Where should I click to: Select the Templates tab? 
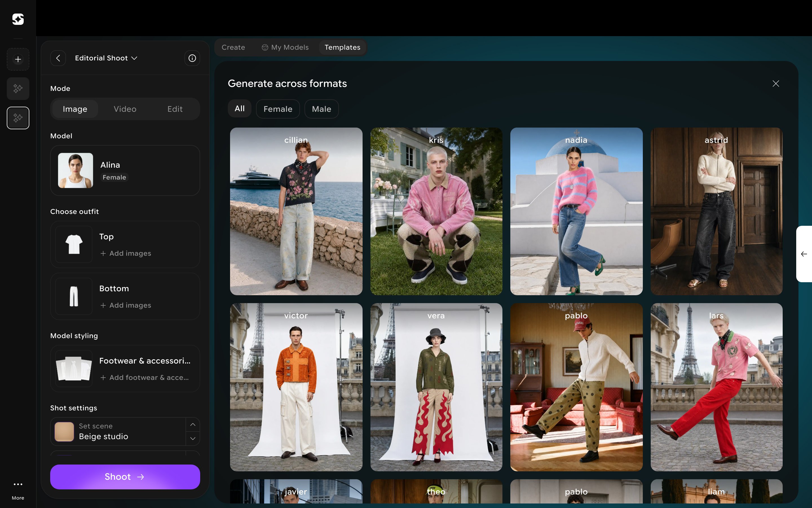(342, 47)
